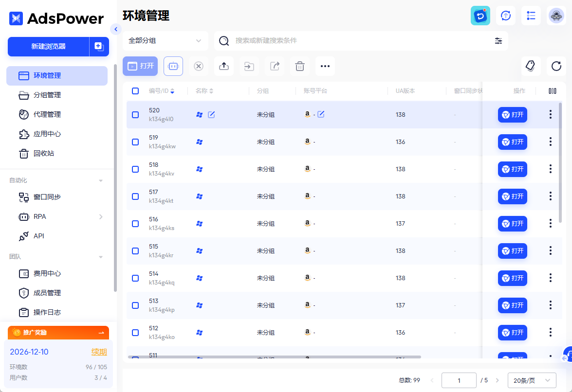Viewport: 572px width, 392px height.
Task: Click the teal undo-arrow icon in header
Action: point(480,16)
